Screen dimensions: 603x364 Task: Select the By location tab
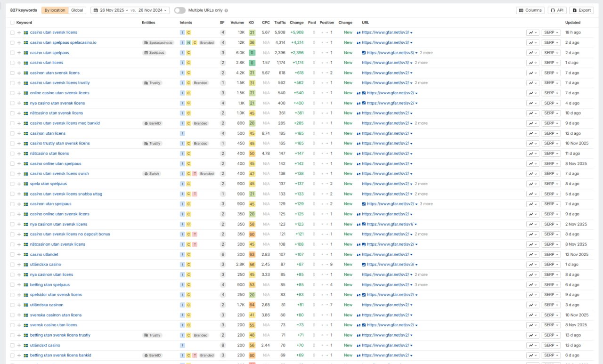[55, 10]
